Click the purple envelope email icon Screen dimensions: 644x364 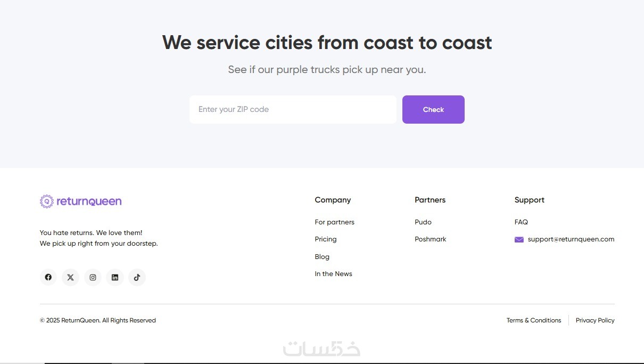click(x=519, y=240)
